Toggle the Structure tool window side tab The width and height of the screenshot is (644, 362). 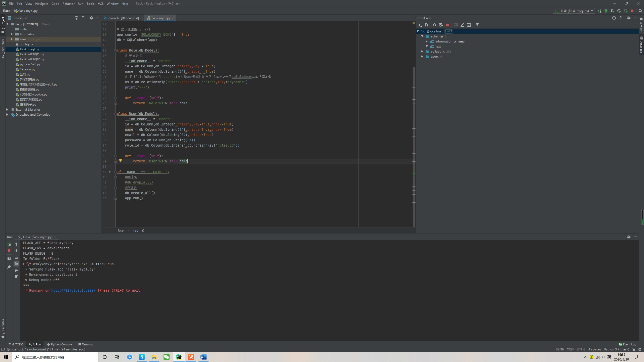(3, 48)
